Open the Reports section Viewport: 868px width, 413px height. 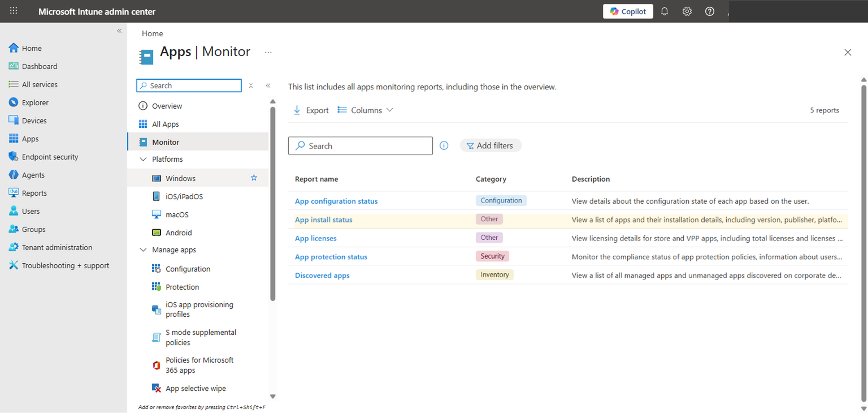[x=34, y=192]
